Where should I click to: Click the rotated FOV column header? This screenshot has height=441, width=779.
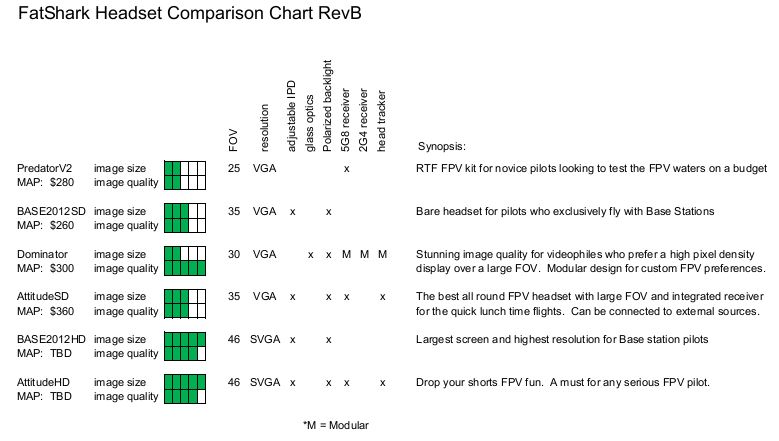pos(234,142)
